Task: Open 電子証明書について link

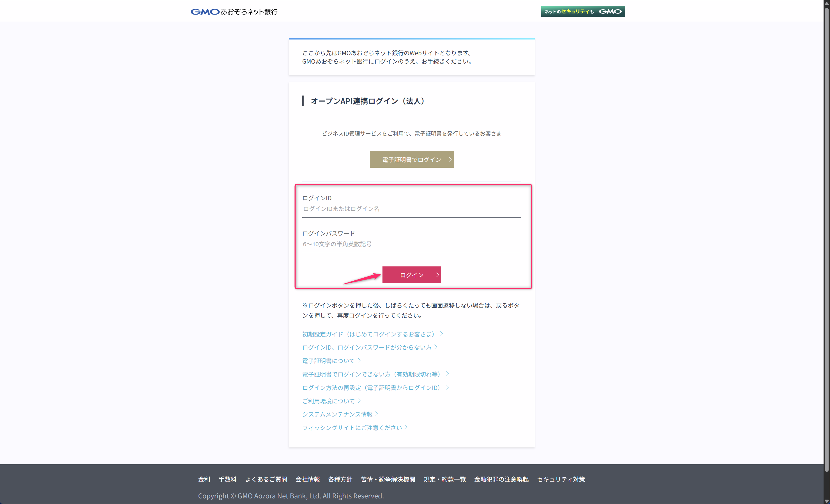Action: pos(331,361)
